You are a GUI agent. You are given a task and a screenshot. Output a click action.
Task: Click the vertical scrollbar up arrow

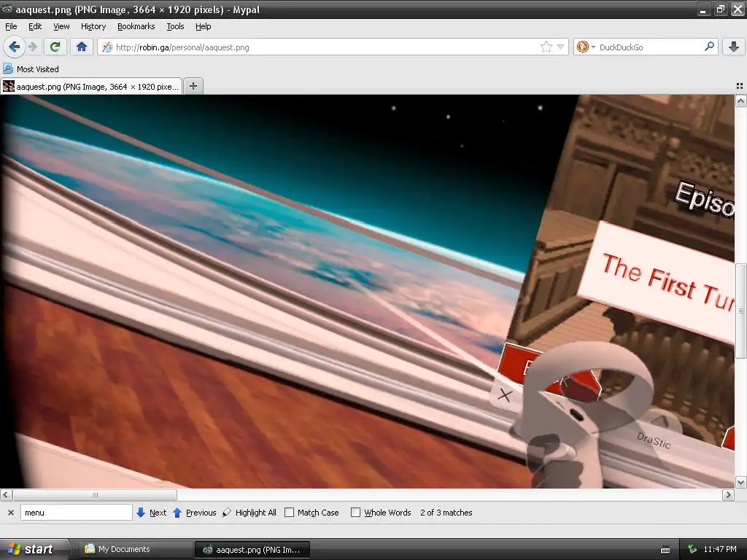[740, 101]
